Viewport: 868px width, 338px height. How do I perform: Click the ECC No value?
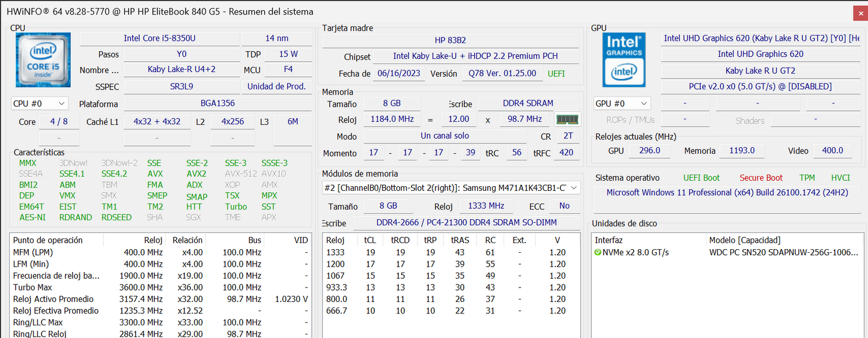pos(564,206)
